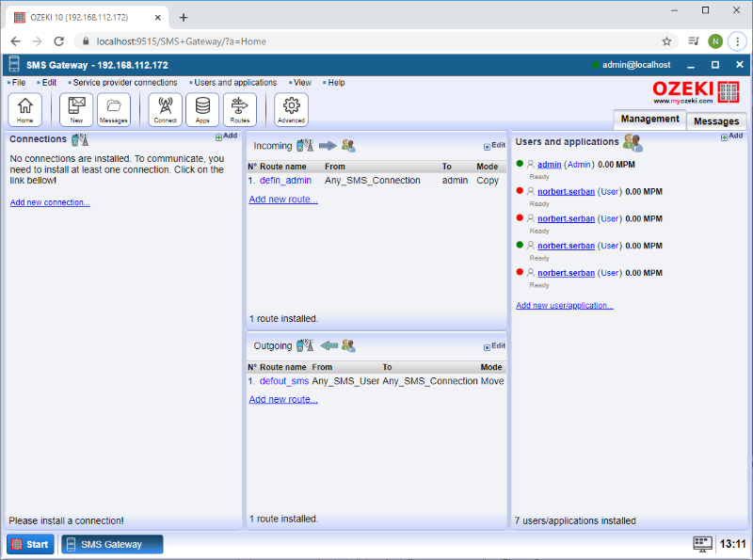Click the Any_SMS_Connection cell in Incoming
This screenshot has width=753, height=560.
pyautogui.click(x=372, y=181)
